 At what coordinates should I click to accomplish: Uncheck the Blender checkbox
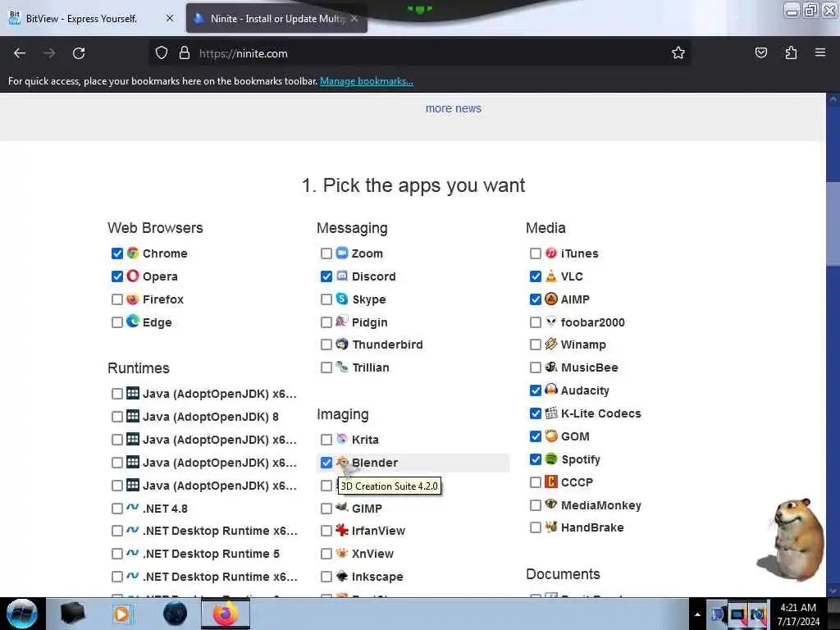click(x=326, y=463)
